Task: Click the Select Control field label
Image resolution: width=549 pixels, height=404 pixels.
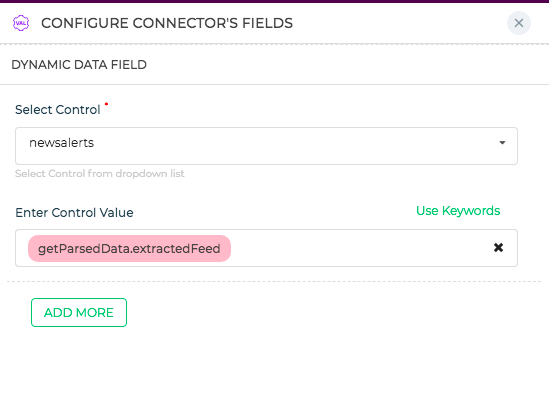Action: [x=58, y=110]
